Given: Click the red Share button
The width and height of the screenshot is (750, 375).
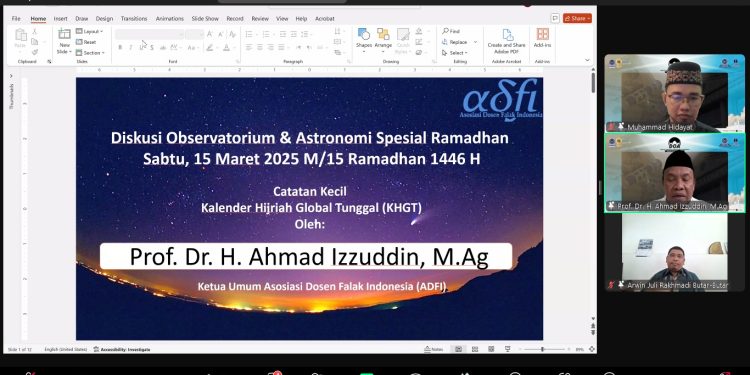Looking at the screenshot, I should click(577, 18).
